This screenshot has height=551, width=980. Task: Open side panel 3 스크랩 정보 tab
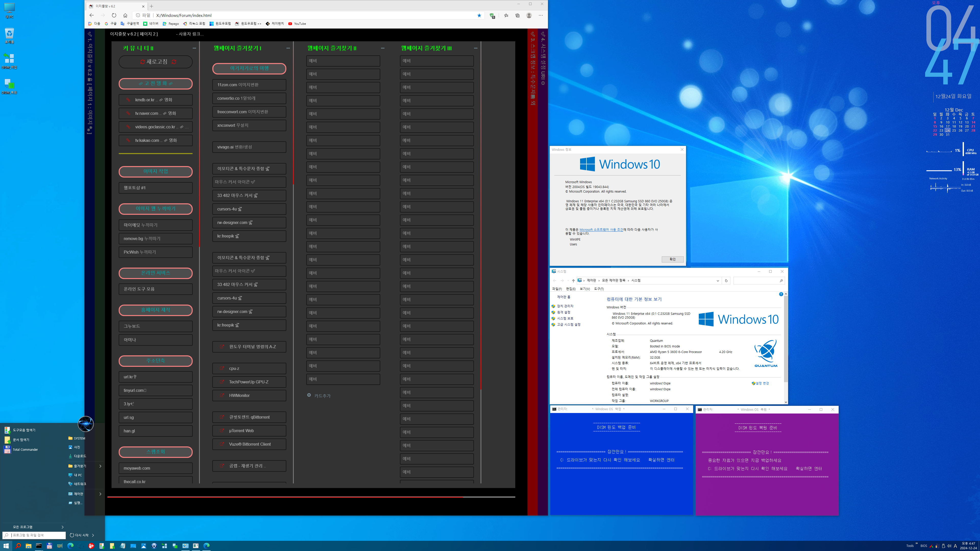click(533, 68)
